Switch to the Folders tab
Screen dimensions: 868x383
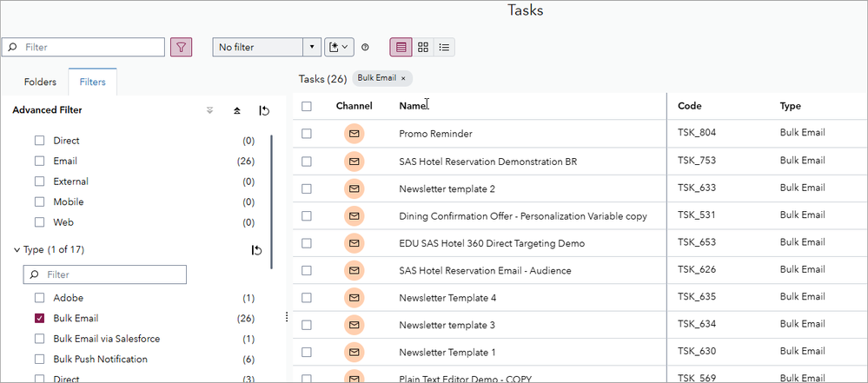click(40, 82)
